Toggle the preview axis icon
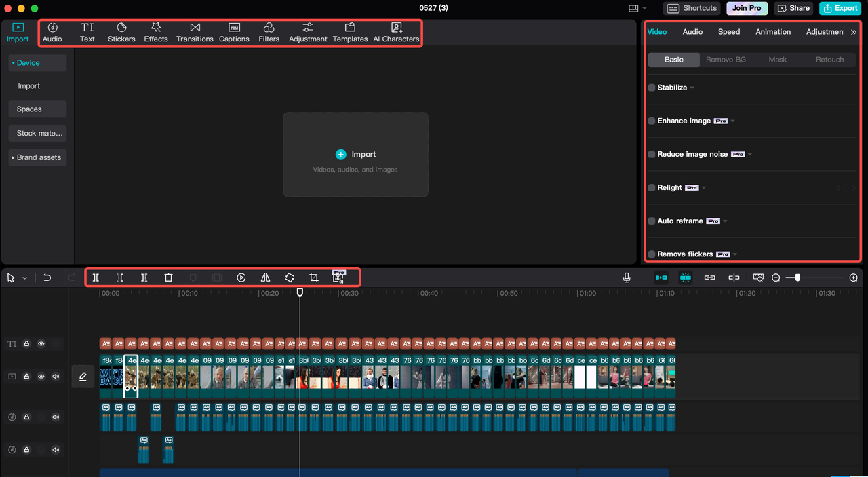 (734, 278)
